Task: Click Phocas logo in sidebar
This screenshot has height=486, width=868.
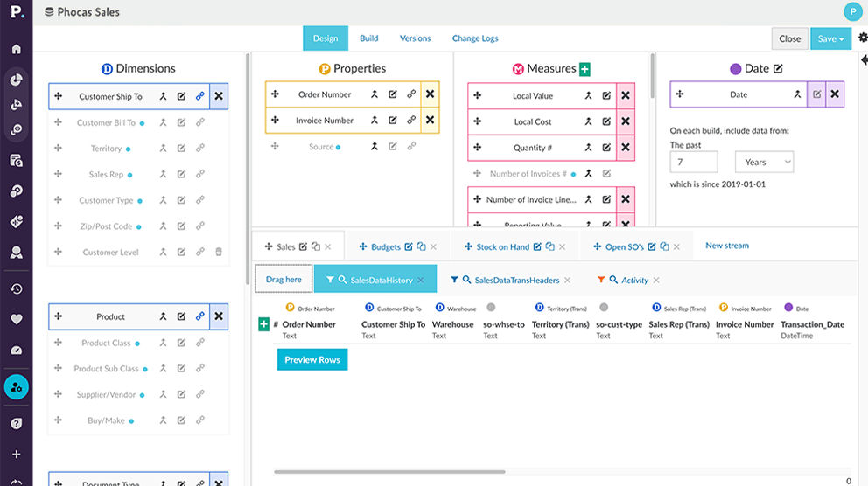Action: pos(16,11)
